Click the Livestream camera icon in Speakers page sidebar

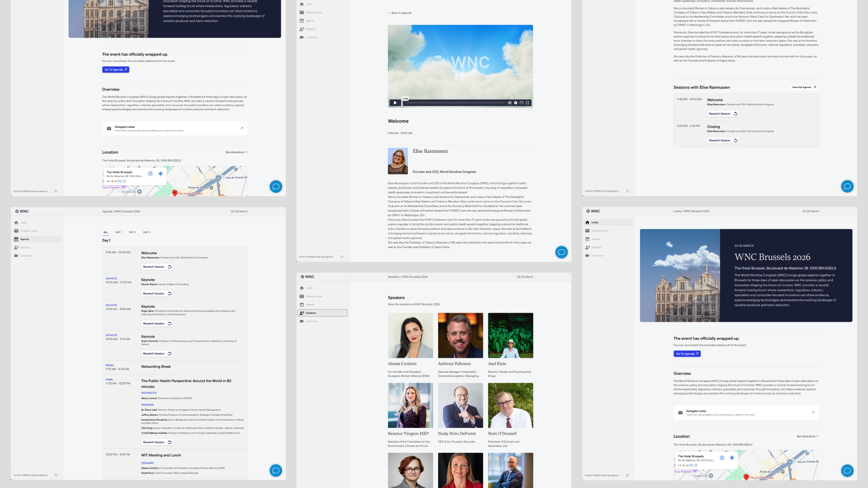pos(302,321)
